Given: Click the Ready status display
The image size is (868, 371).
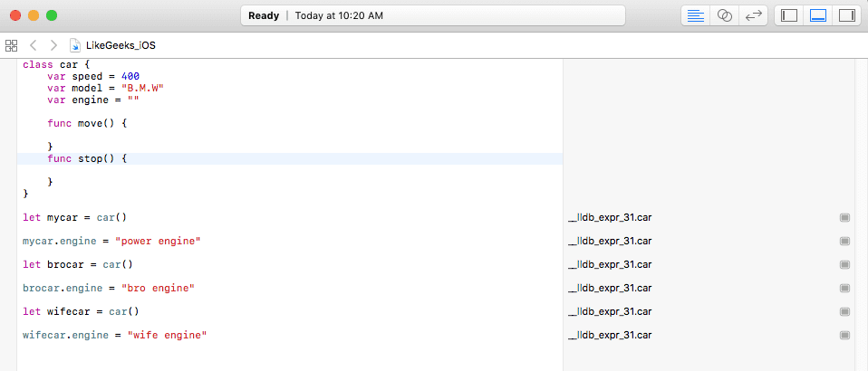Looking at the screenshot, I should coord(264,15).
